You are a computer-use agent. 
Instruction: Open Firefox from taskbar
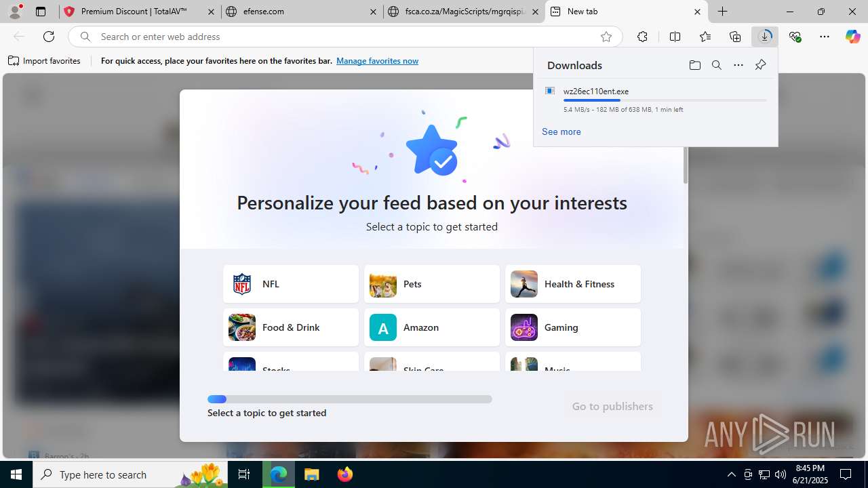pyautogui.click(x=345, y=474)
